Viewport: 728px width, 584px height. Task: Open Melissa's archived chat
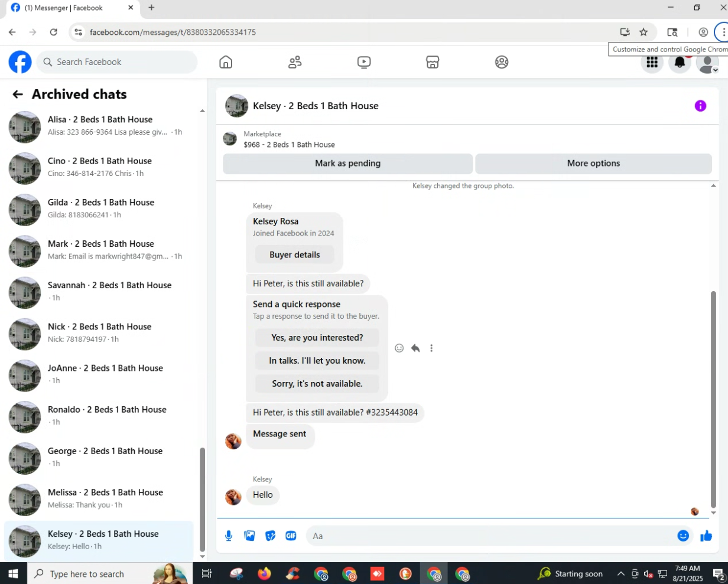click(x=99, y=499)
